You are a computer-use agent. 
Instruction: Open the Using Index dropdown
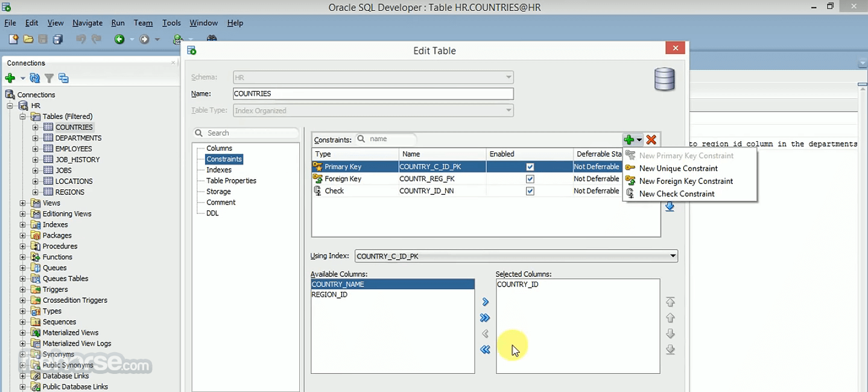coord(673,256)
